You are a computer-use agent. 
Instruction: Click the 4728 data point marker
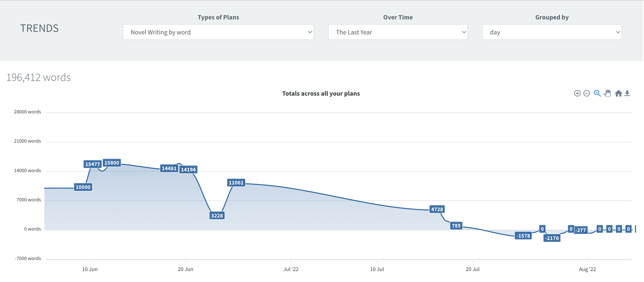(437, 209)
